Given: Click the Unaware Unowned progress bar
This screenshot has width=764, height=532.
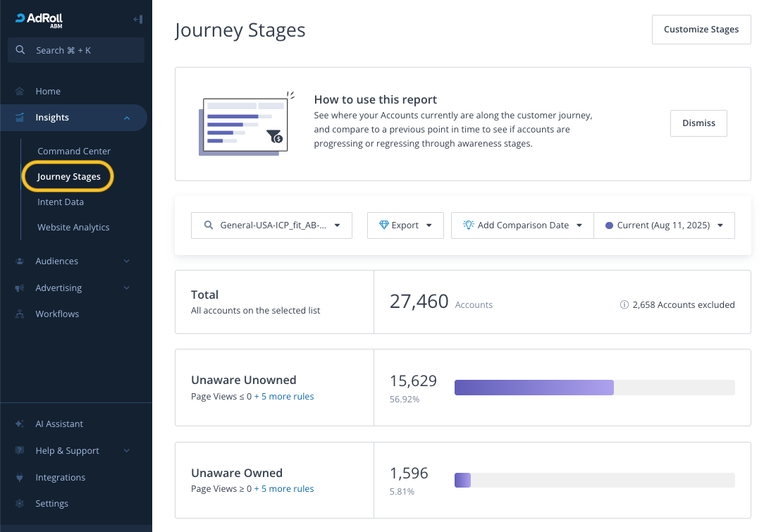Looking at the screenshot, I should [594, 388].
